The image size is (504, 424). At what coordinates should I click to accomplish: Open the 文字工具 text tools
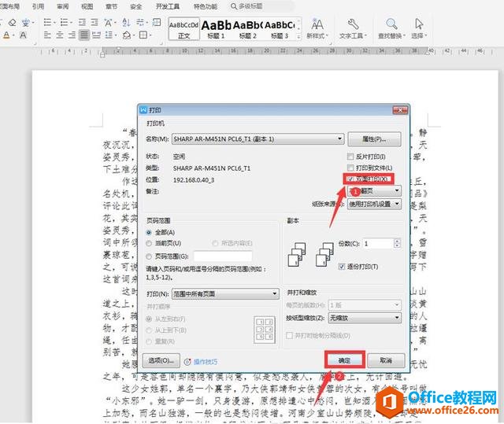(x=353, y=29)
